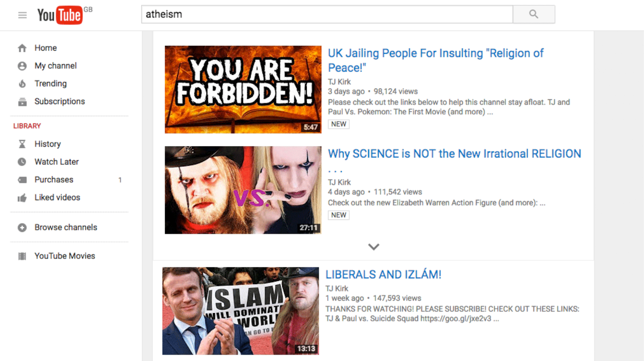Screen dimensions: 644x361
Task: Play the VS. thumbnail video
Action: click(x=243, y=190)
